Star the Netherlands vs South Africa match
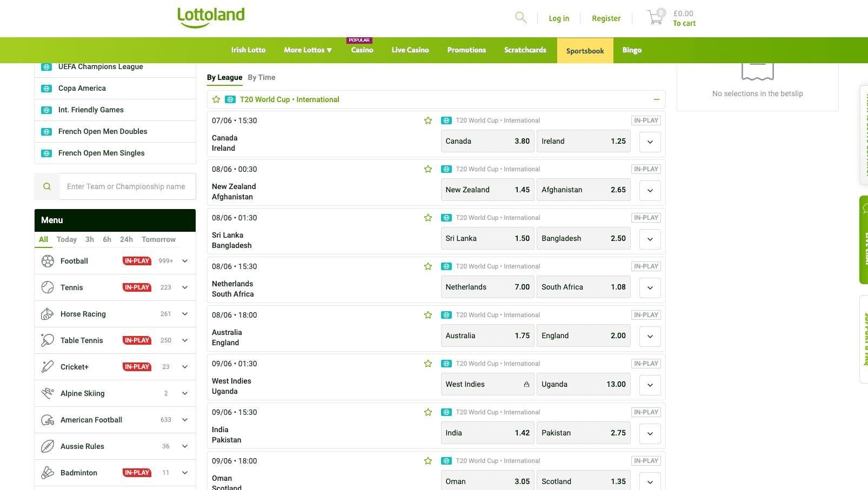The width and height of the screenshot is (868, 490). coord(428,266)
